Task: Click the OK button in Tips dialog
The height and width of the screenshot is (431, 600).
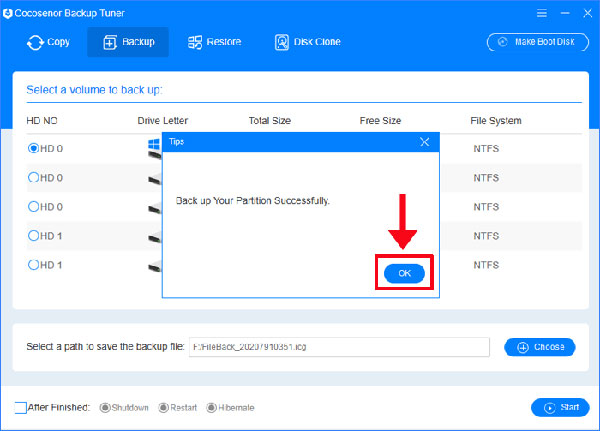Action: tap(404, 273)
